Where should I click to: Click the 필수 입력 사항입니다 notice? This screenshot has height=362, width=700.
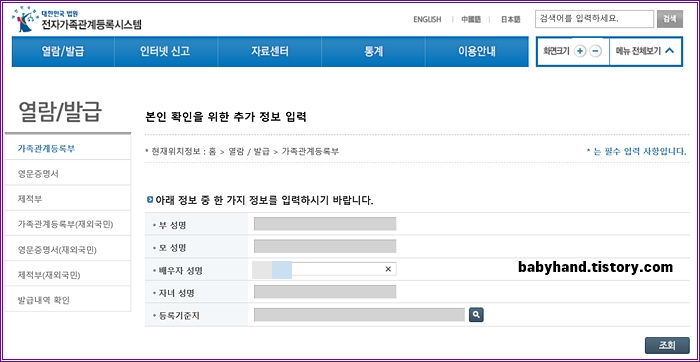pos(637,151)
